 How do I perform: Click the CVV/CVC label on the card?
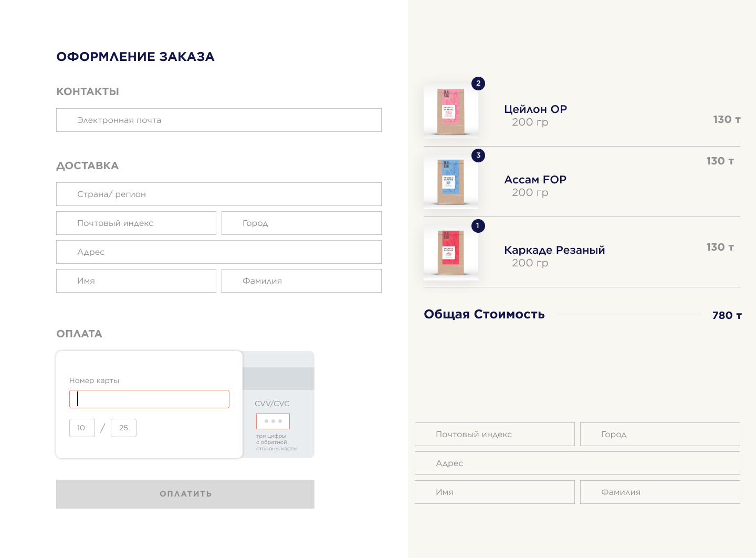click(x=272, y=404)
